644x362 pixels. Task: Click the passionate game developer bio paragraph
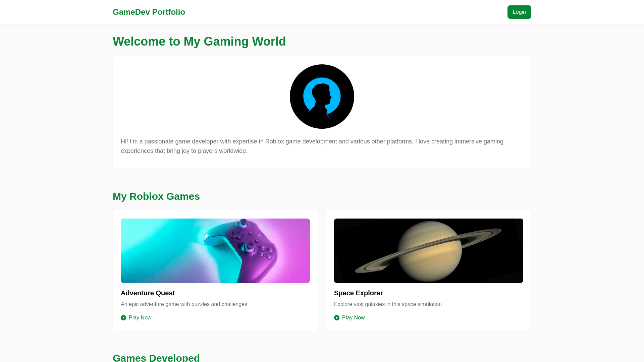(x=312, y=146)
